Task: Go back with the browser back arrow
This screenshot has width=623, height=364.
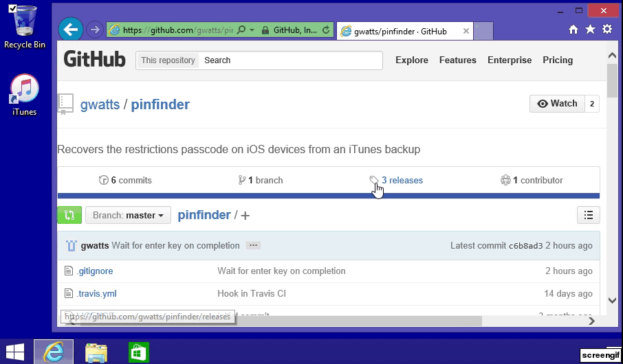Action: coord(71,30)
